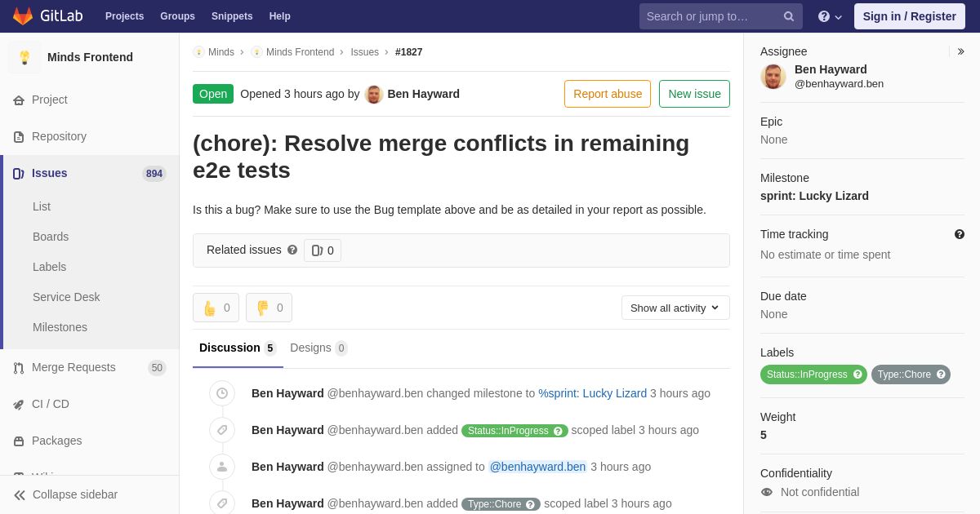Click the thumbs up reaction
980x514 pixels.
point(216,308)
